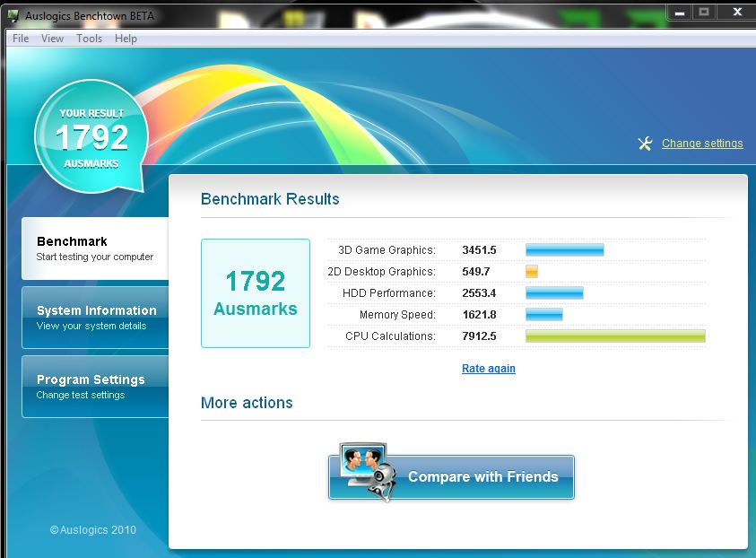Screen dimensions: 756x558
Task: Click the Memory Speed score bar
Action: click(543, 315)
